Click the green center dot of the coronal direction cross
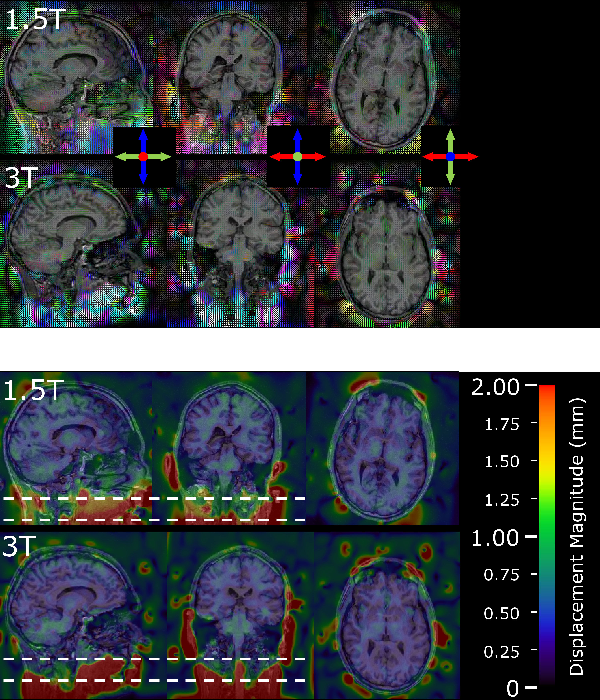 (x=297, y=157)
